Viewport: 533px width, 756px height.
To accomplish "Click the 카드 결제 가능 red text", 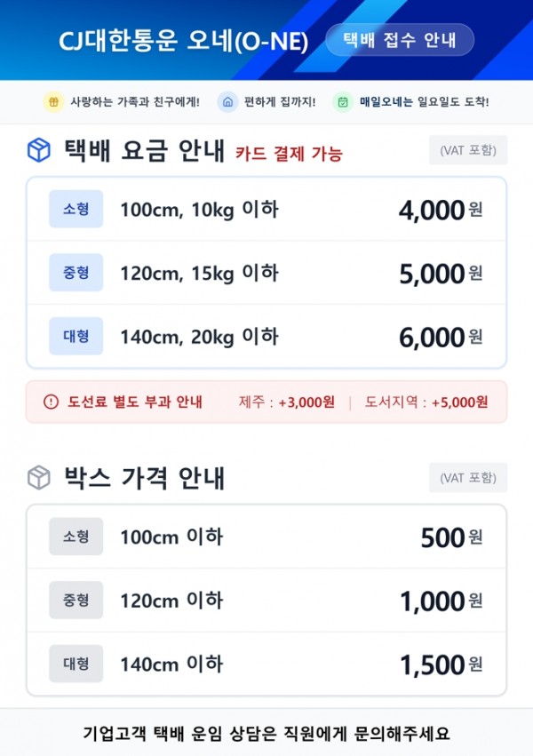I will pyautogui.click(x=289, y=154).
